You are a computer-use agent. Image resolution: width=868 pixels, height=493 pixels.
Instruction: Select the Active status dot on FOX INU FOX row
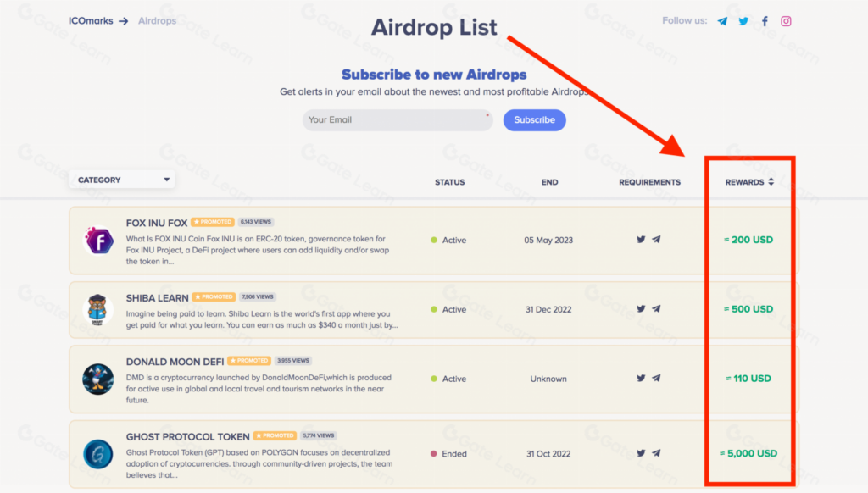coord(432,240)
